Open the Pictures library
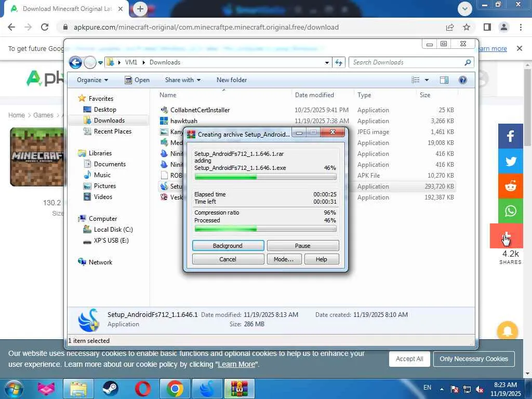This screenshot has height=399, width=532. pos(105,186)
